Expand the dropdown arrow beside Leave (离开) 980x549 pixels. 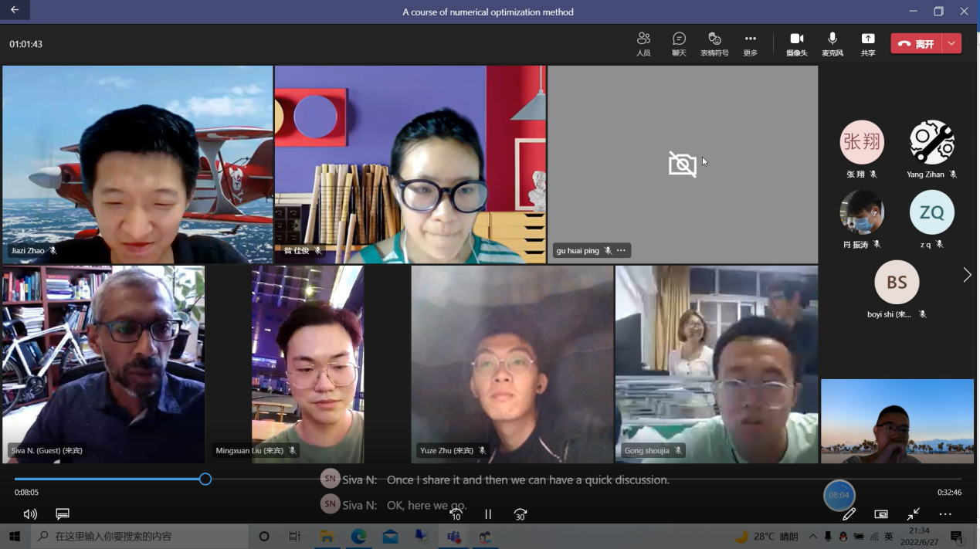coord(951,44)
